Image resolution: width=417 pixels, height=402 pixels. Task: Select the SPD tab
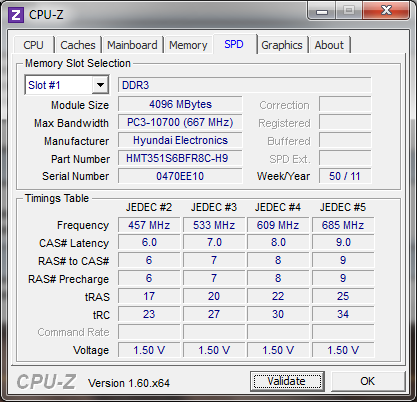(234, 44)
